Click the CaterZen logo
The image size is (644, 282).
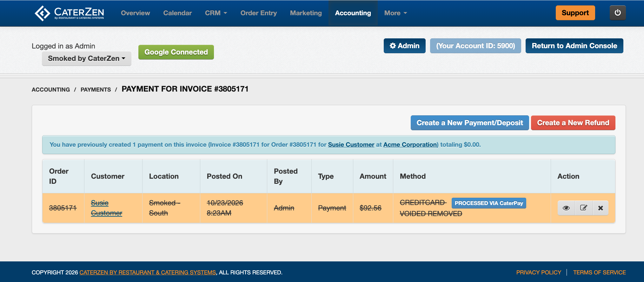69,13
